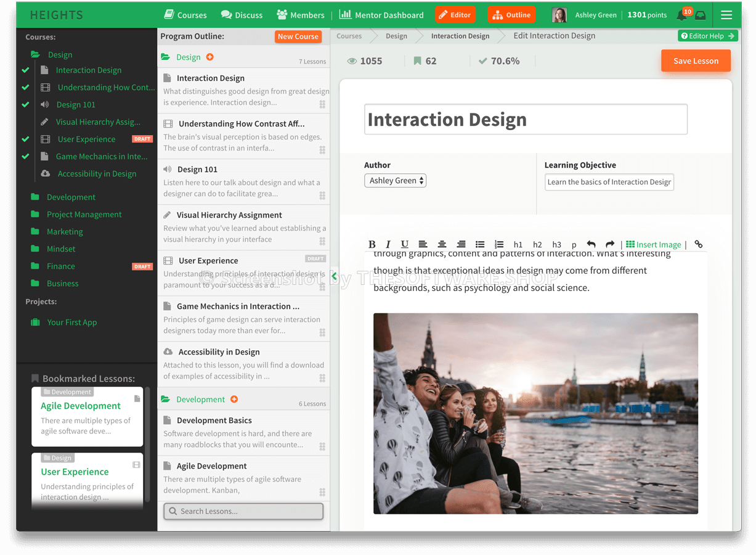Click the Save Lesson button
This screenshot has height=555, width=756.
click(696, 60)
